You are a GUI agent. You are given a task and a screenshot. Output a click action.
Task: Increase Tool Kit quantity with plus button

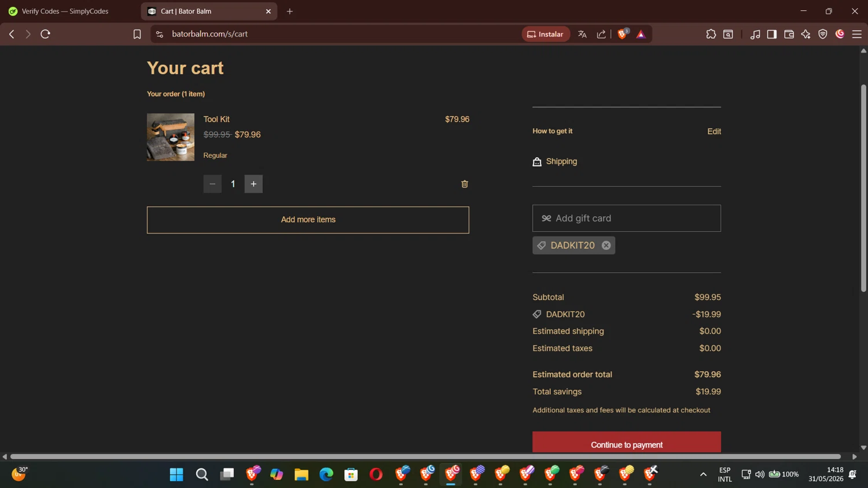[253, 184]
